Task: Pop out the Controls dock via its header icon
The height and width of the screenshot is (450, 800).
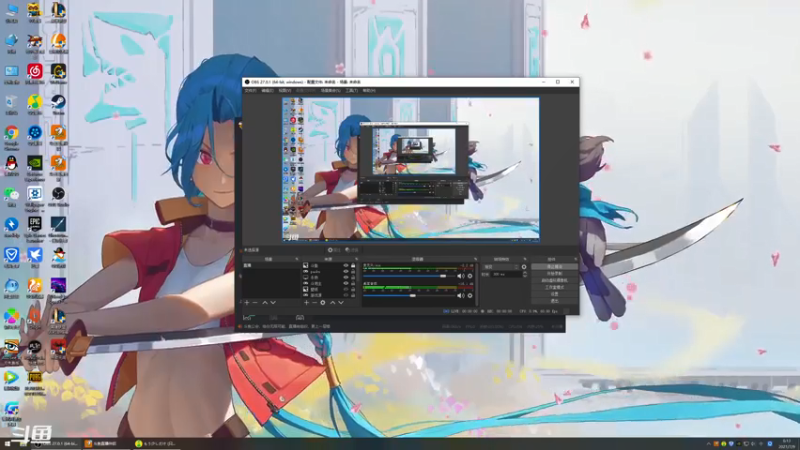Action: (576, 259)
